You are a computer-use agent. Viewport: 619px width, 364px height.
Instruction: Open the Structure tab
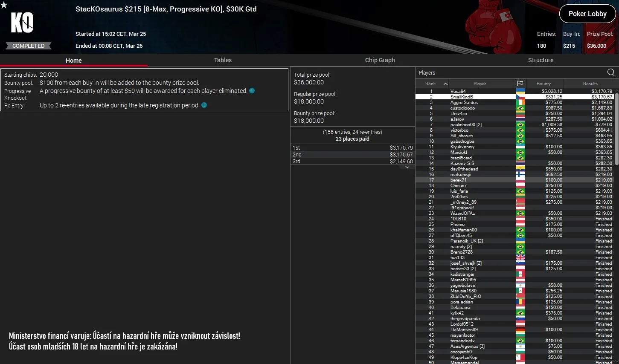[x=541, y=60]
